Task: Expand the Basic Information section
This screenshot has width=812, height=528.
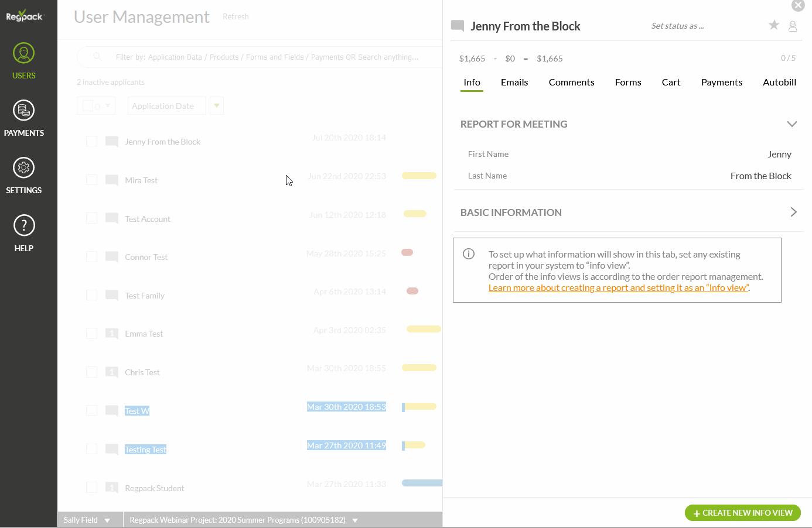Action: pyautogui.click(x=793, y=212)
